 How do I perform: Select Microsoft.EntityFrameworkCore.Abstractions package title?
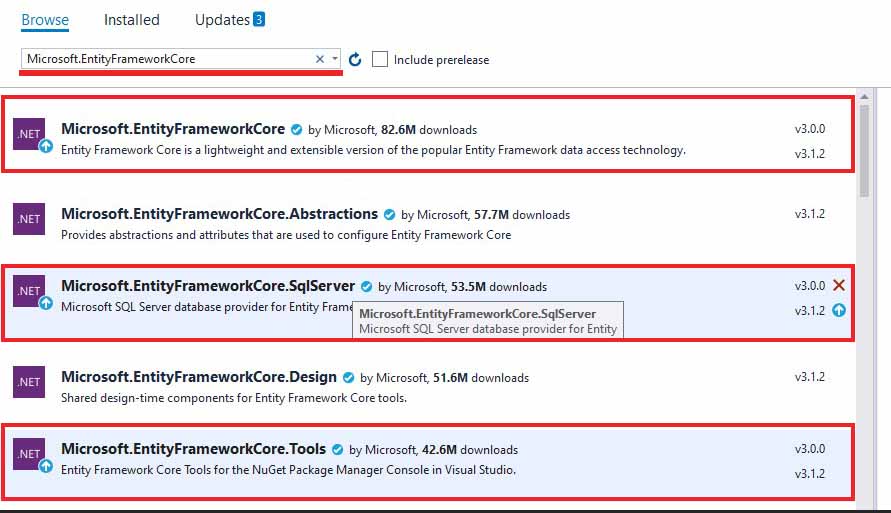pos(219,214)
